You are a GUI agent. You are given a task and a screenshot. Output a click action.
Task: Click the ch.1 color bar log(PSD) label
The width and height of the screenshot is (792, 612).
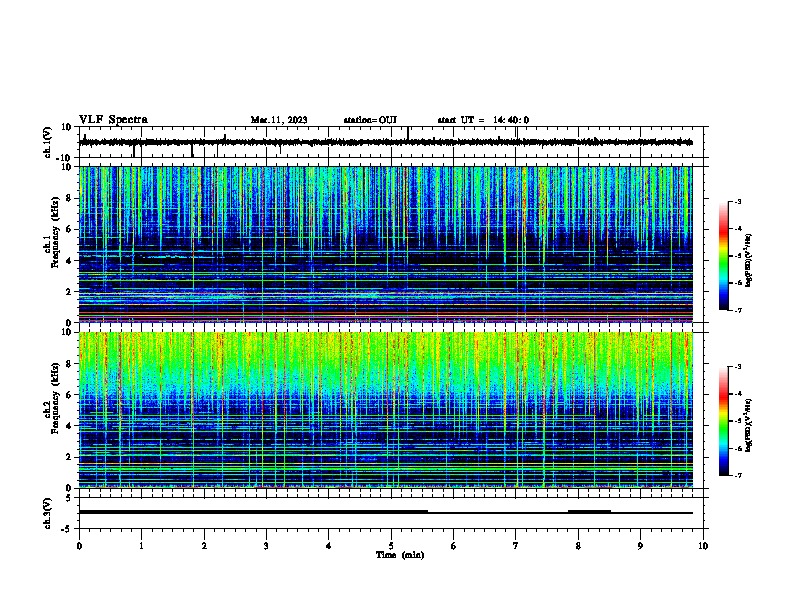748,260
